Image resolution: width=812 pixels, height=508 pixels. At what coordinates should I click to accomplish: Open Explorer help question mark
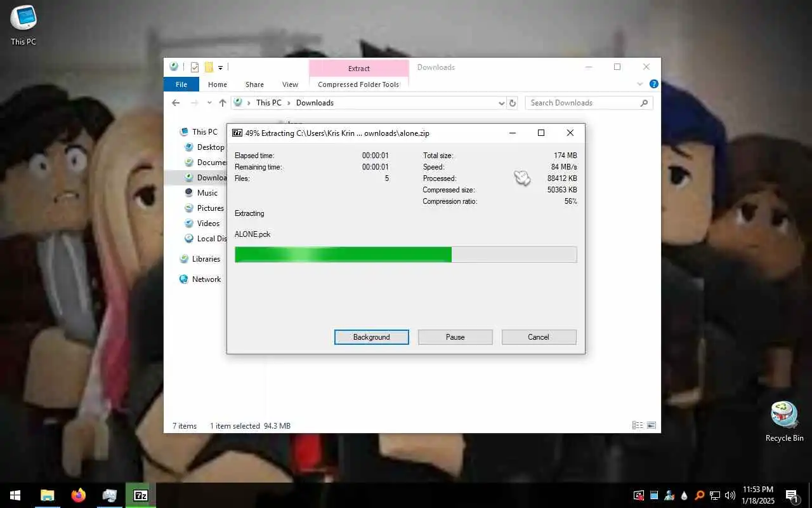point(653,84)
